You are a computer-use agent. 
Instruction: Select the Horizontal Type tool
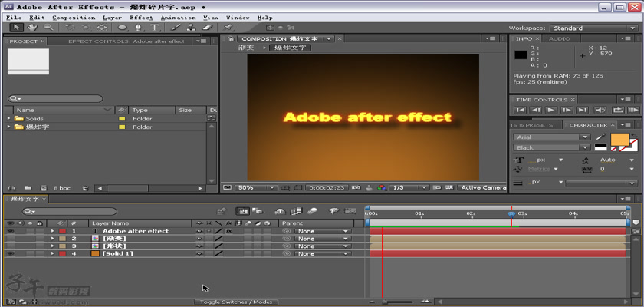pyautogui.click(x=155, y=28)
